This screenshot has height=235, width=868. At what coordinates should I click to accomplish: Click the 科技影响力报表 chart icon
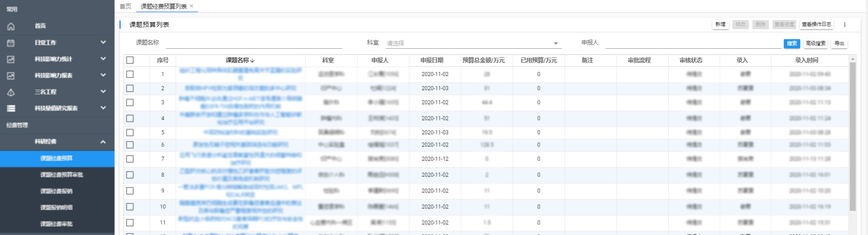(11, 76)
